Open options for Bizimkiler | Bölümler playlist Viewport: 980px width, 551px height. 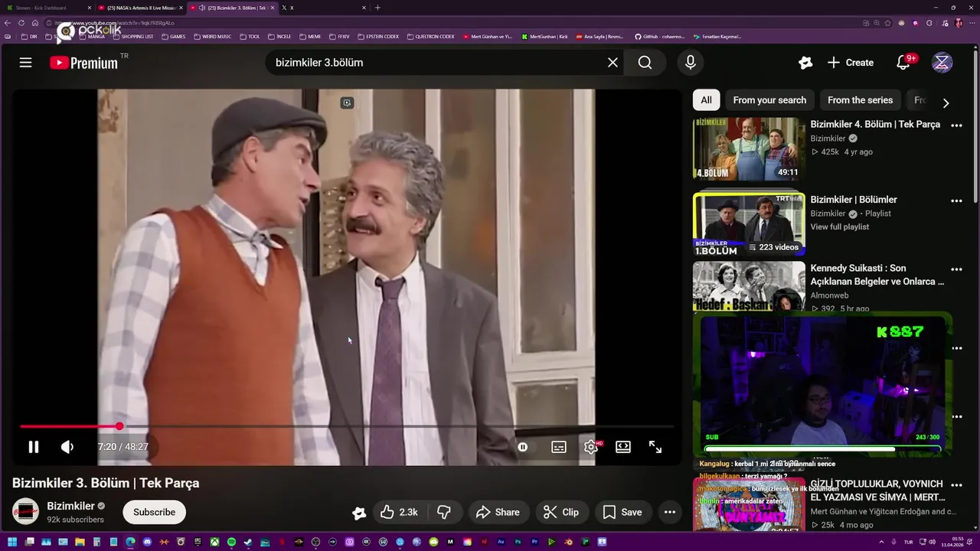point(956,201)
